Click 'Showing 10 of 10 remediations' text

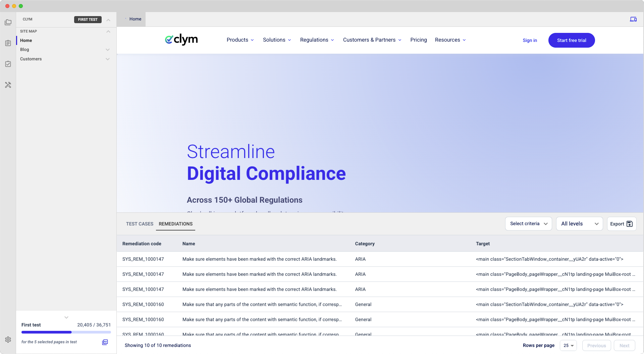[x=158, y=345]
